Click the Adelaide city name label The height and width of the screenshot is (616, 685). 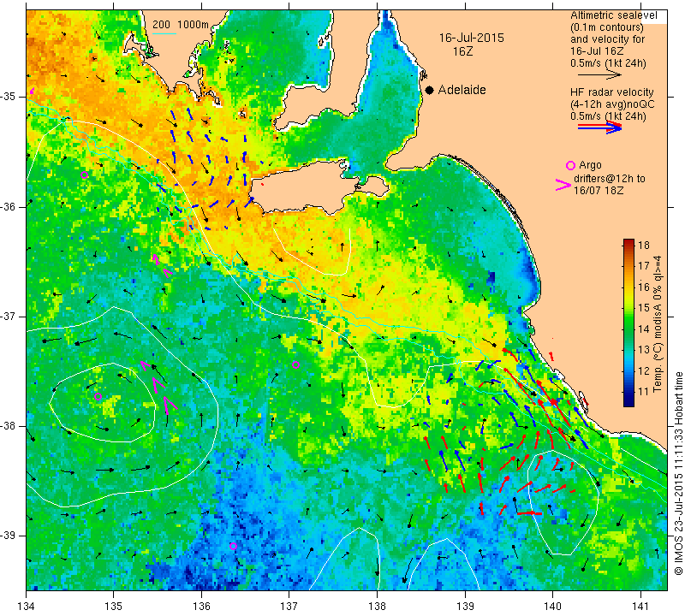[462, 90]
